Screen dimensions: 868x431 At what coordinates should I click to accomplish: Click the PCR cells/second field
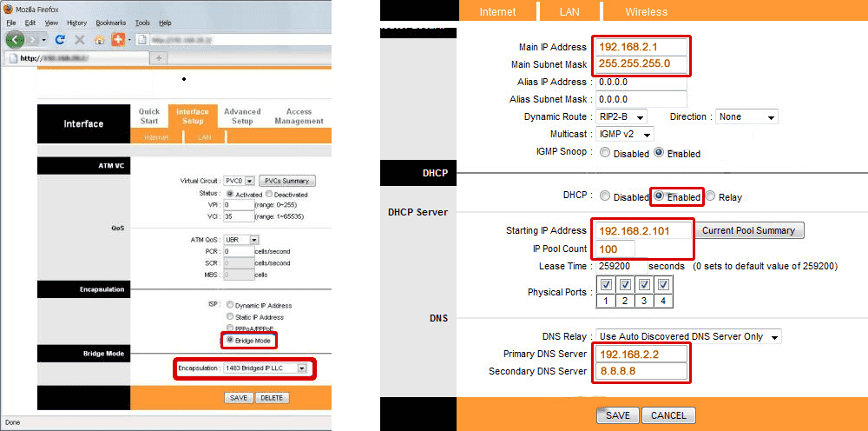coord(238,251)
